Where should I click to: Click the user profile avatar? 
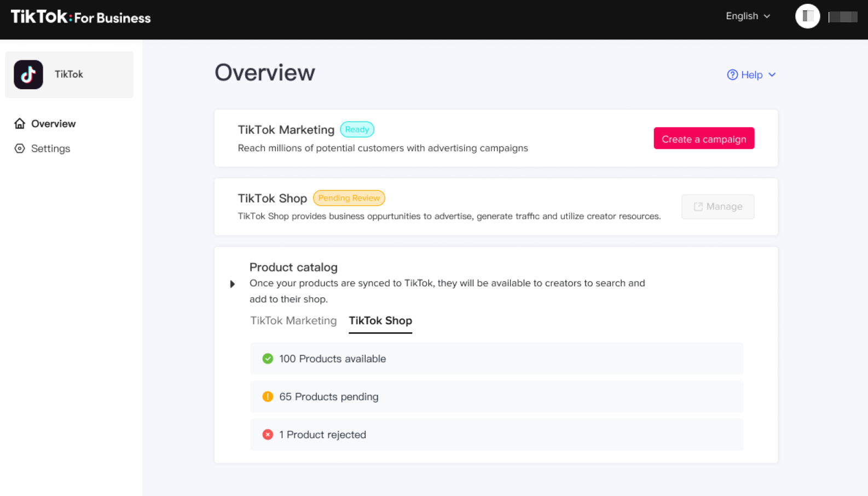807,16
